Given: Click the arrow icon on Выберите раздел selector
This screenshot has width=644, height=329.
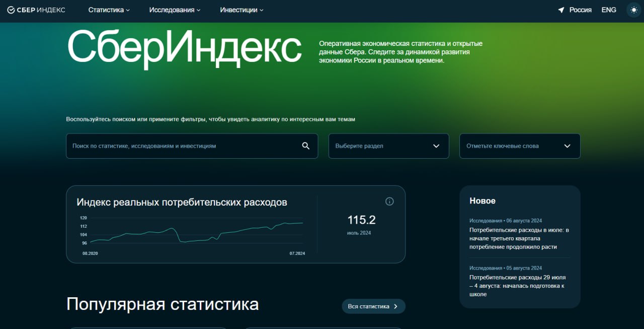Looking at the screenshot, I should (x=436, y=146).
